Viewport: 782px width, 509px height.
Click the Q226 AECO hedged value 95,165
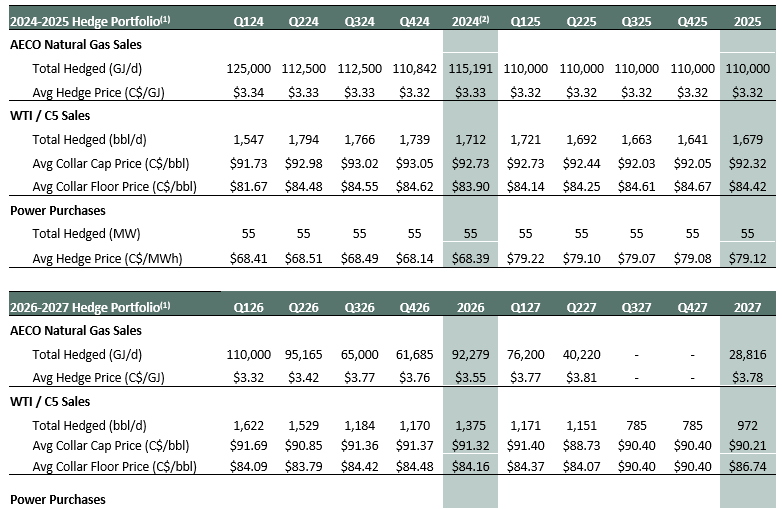point(304,354)
